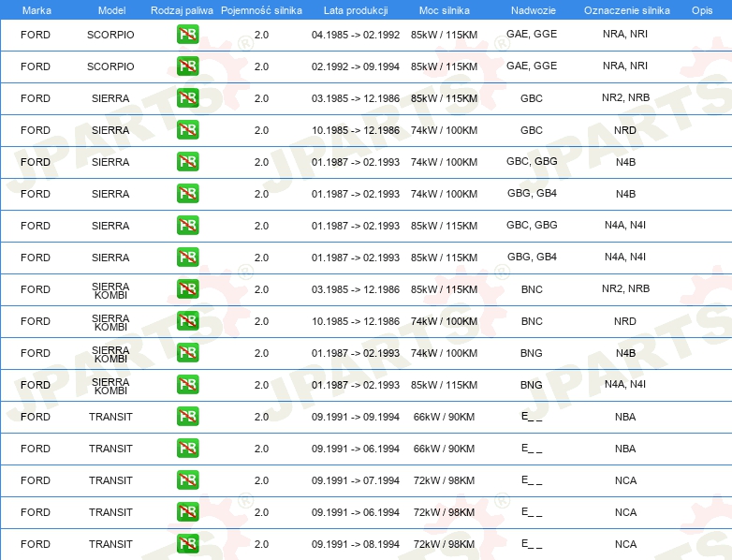Click fuel icon in SCORPIO row ending 09.1994
The height and width of the screenshot is (560, 732).
point(187,66)
